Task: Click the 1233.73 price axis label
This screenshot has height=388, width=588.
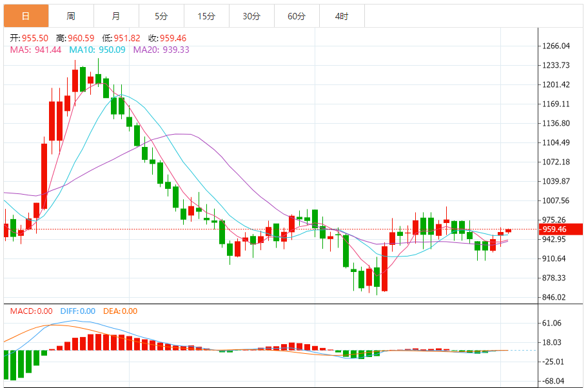Action: tap(556, 65)
